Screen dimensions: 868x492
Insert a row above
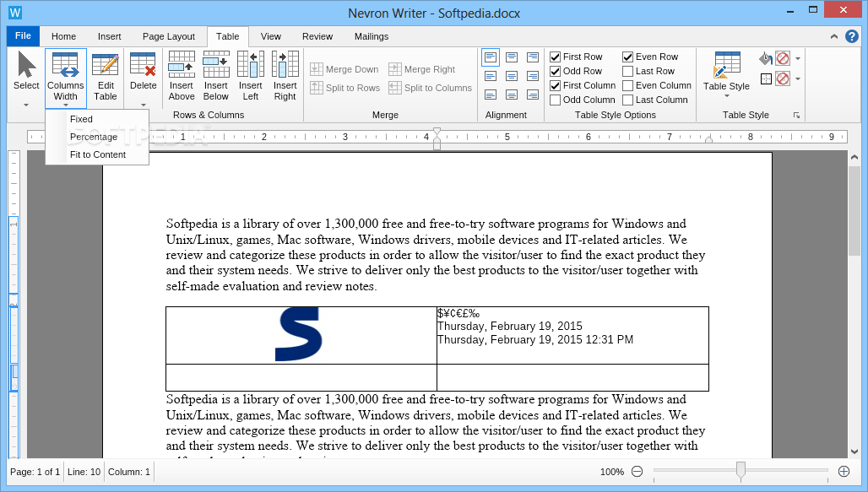point(182,76)
